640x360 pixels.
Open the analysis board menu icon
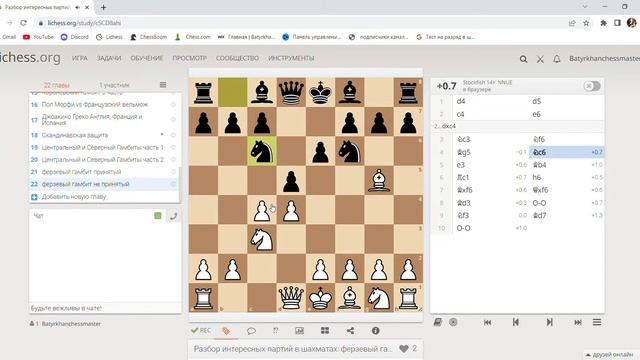tap(597, 322)
